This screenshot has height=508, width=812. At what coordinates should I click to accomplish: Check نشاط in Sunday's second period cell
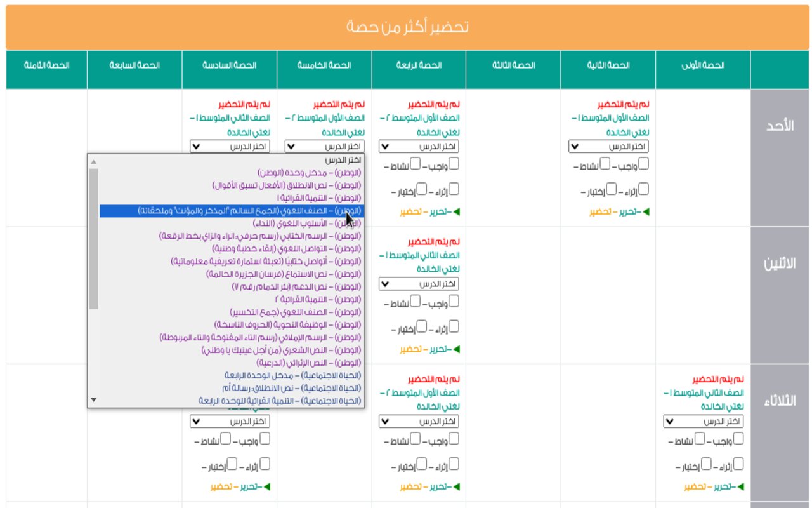[606, 164]
